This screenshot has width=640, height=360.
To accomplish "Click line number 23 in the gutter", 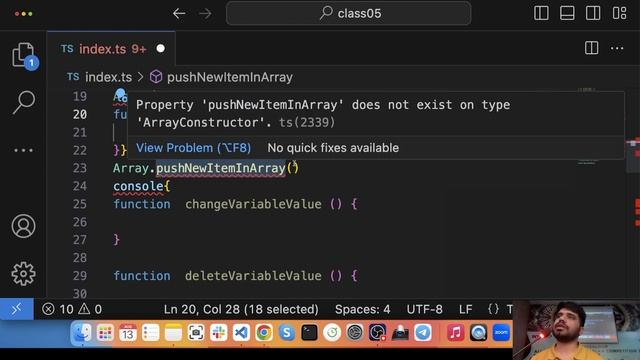I will pyautogui.click(x=80, y=168).
